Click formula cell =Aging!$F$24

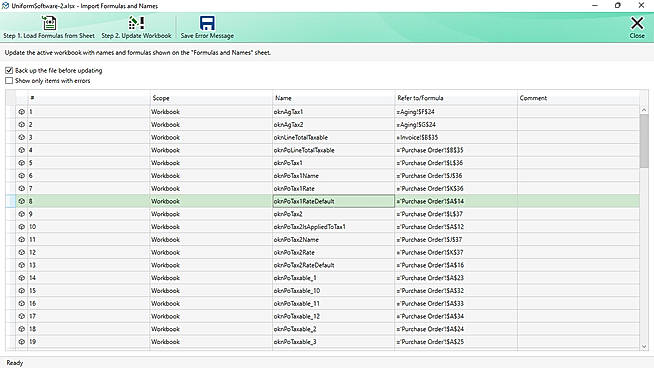(456, 112)
